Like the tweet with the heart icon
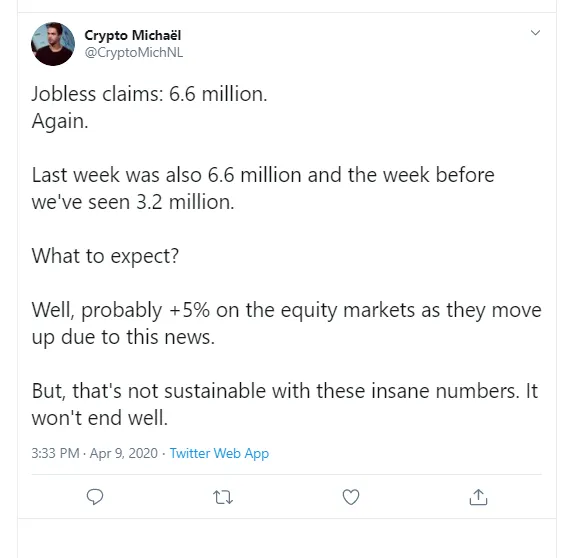 pyautogui.click(x=351, y=497)
